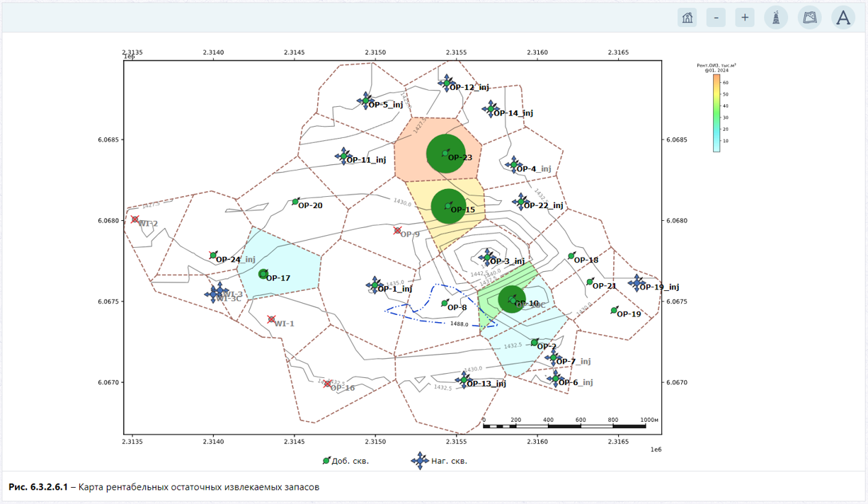Image resolution: width=868 pixels, height=504 pixels.
Task: Toggle the map layers icon
Action: click(810, 18)
